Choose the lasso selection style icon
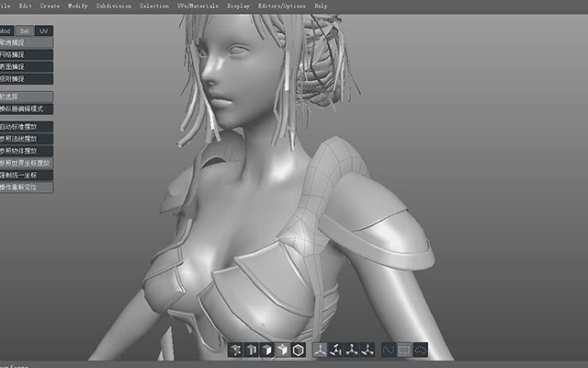Screen dimensions: 588x368 pyautogui.click(x=421, y=350)
